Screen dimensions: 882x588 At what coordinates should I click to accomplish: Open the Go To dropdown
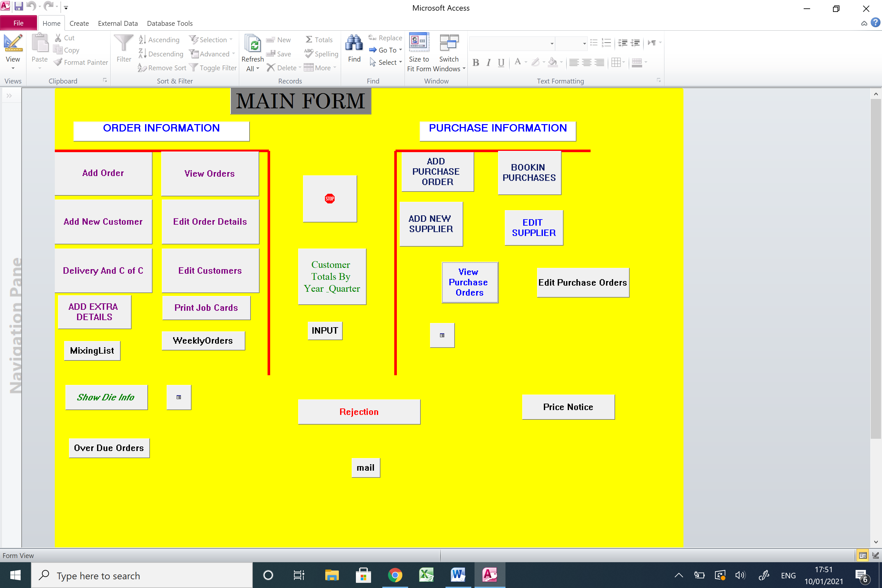[400, 50]
